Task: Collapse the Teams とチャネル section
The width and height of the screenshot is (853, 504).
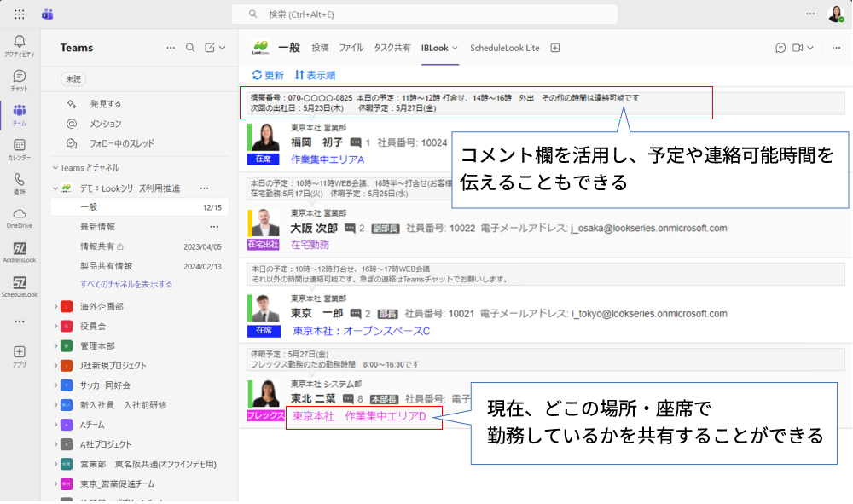Action: [55, 168]
